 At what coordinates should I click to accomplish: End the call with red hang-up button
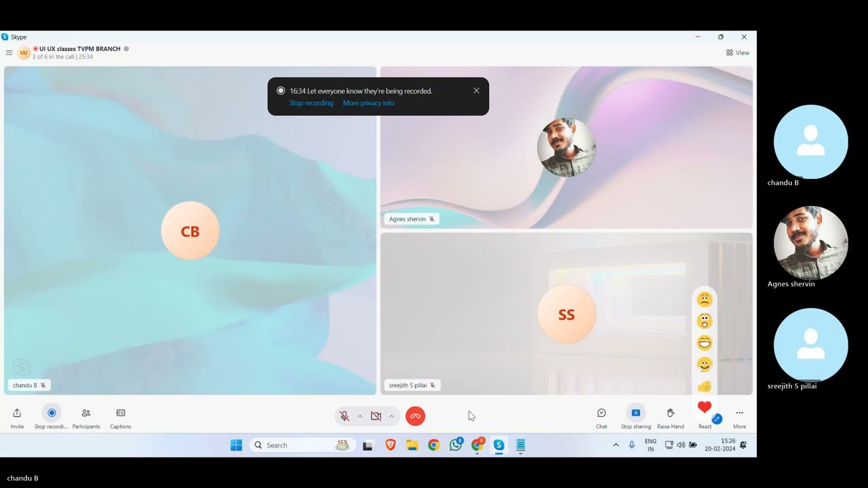click(415, 416)
